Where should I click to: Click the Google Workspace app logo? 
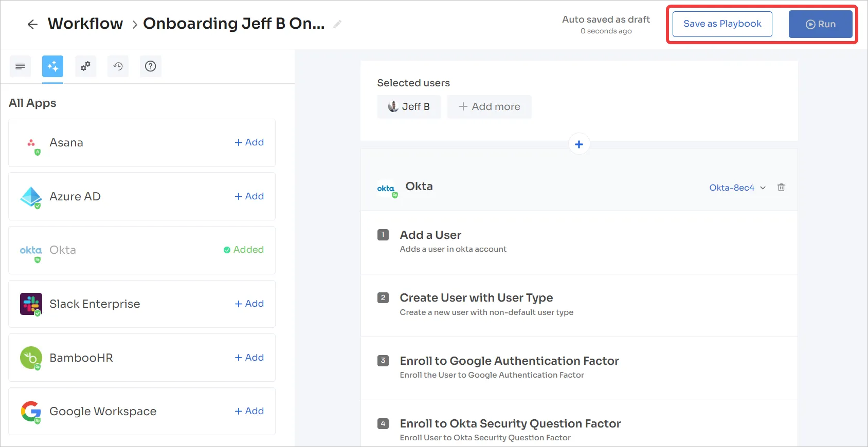[31, 412]
